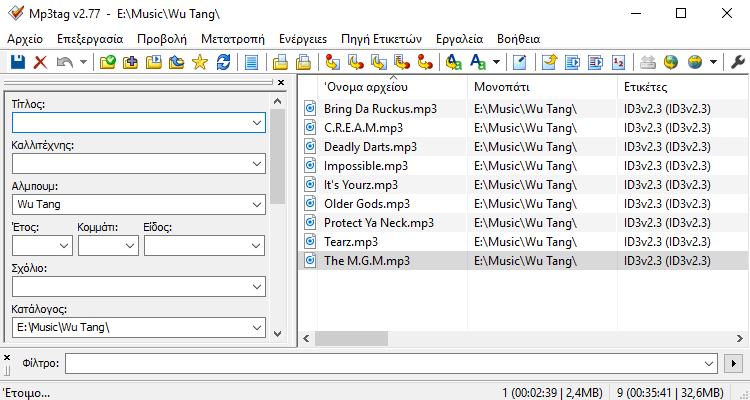Screen dimensions: 750x400
Task: Open tag sources globe with yellow arrow
Action: point(671,62)
